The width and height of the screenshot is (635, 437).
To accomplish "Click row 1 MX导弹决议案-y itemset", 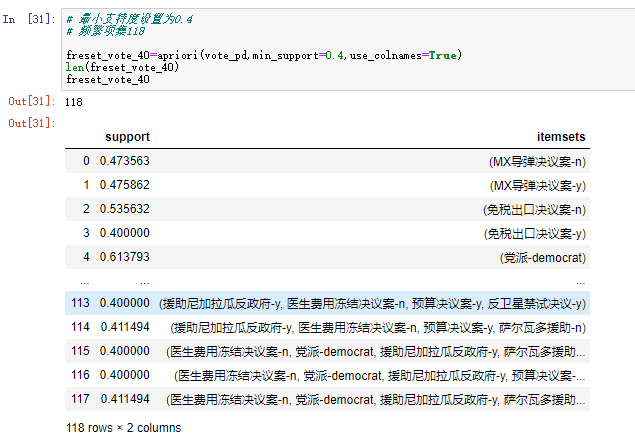I will click(538, 185).
